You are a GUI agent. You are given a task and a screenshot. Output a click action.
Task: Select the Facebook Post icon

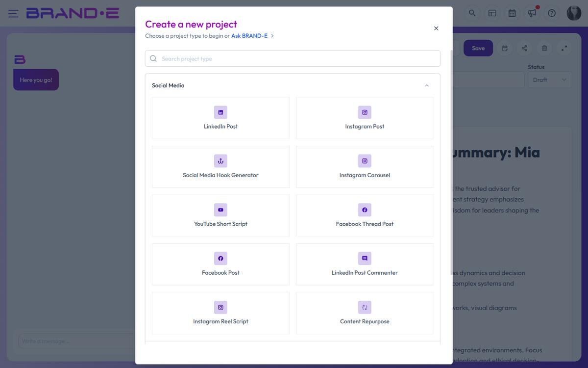coord(220,259)
